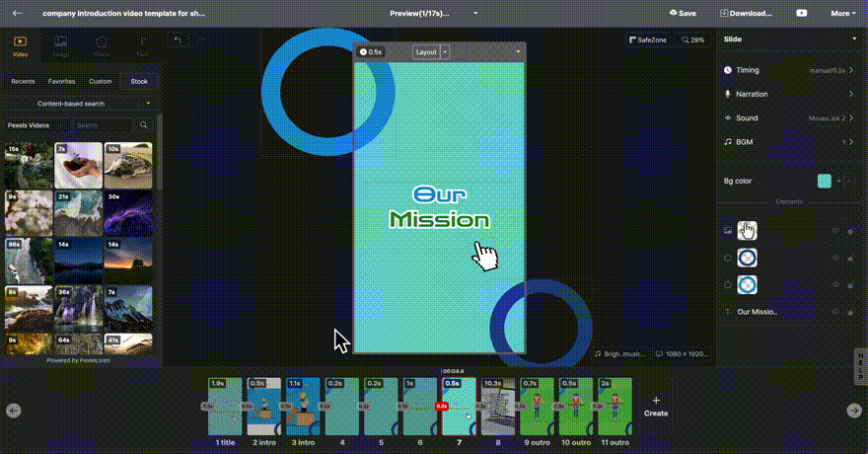Select slide 1 title thumbnail
The image size is (868, 454).
tap(225, 407)
